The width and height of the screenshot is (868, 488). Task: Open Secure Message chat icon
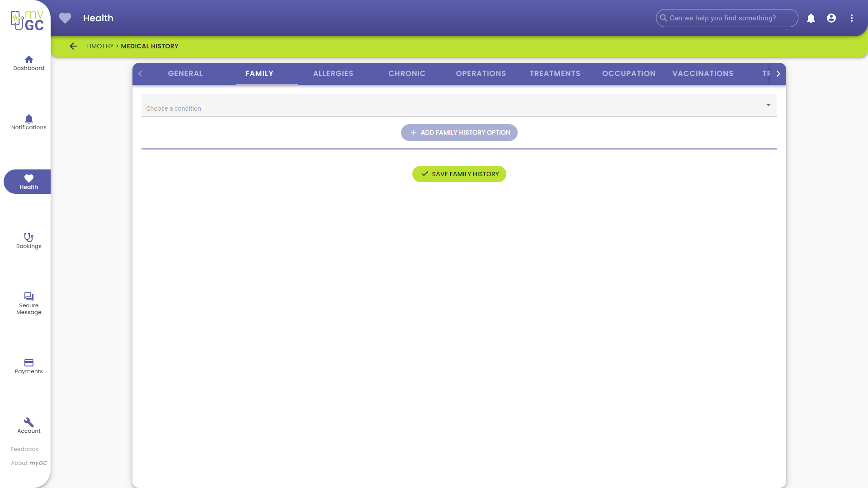29,297
